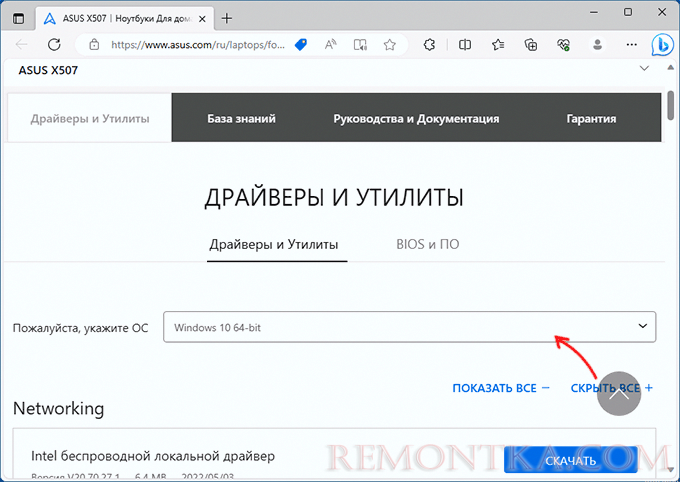Open the Favorites list

coord(498,44)
